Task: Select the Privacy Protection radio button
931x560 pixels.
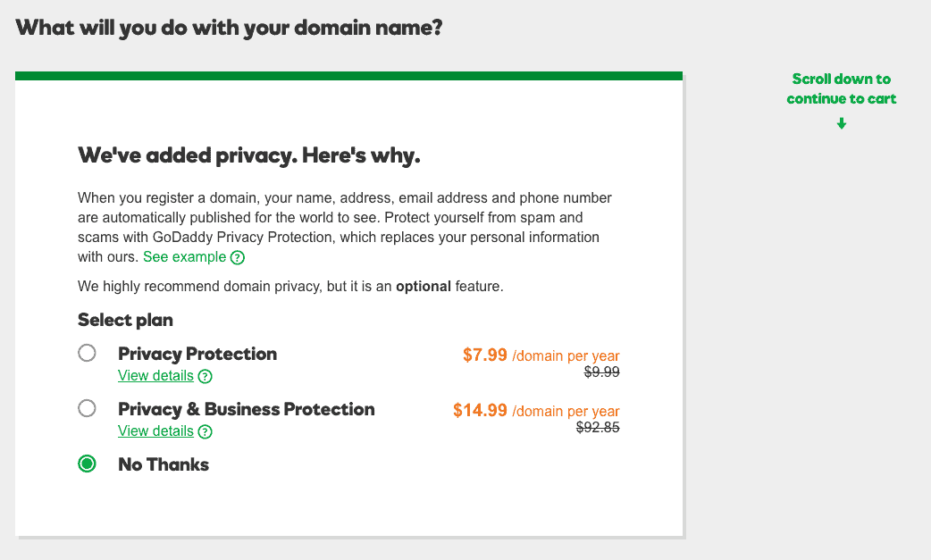Action: coord(87,353)
